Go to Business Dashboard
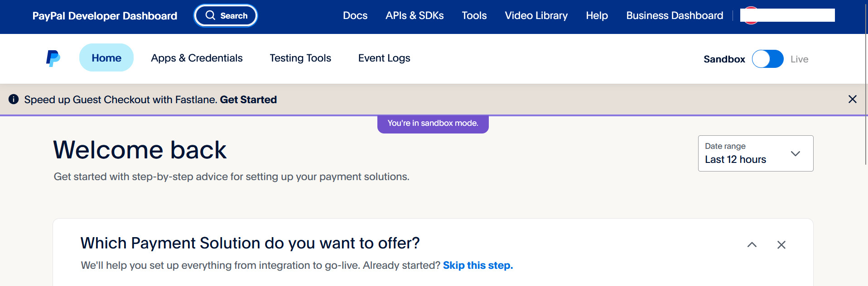 pyautogui.click(x=675, y=15)
